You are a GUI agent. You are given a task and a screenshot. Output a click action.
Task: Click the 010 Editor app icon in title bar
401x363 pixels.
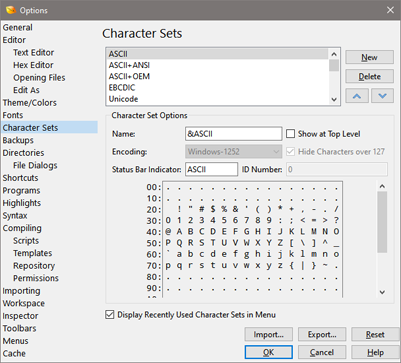click(11, 10)
